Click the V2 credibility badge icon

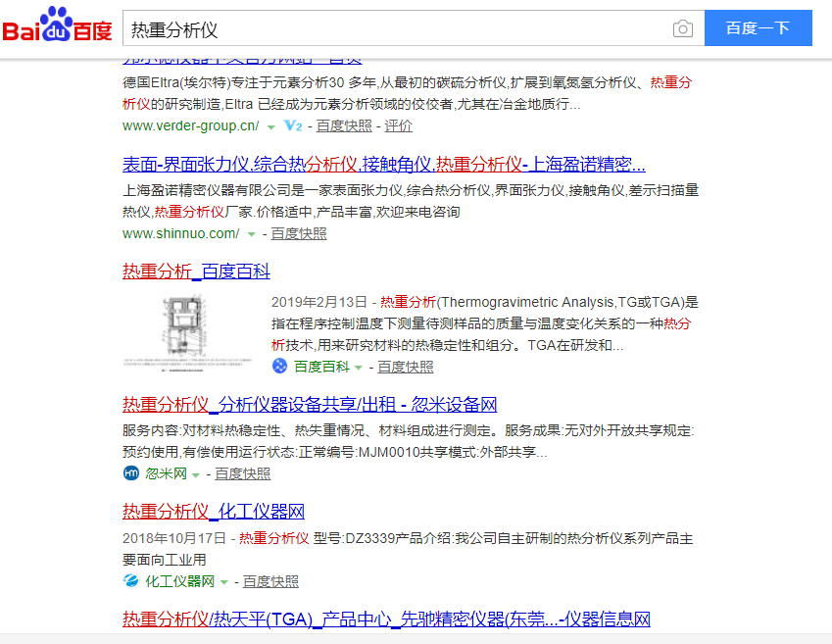click(293, 125)
